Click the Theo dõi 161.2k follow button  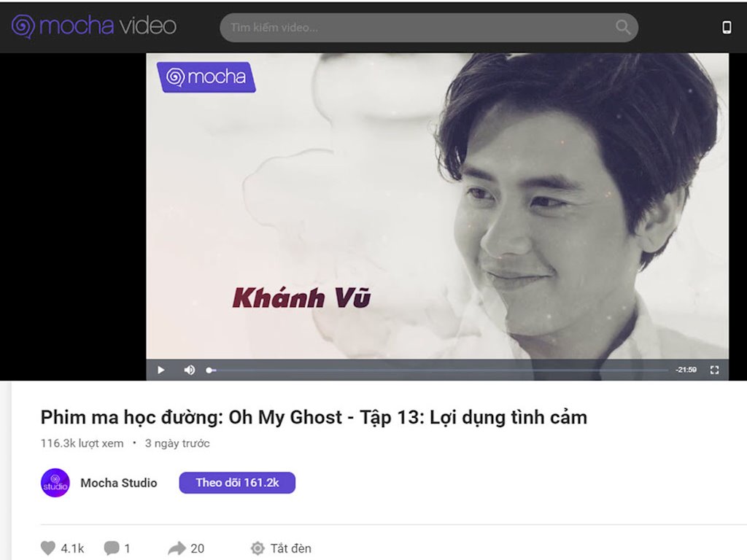(237, 483)
